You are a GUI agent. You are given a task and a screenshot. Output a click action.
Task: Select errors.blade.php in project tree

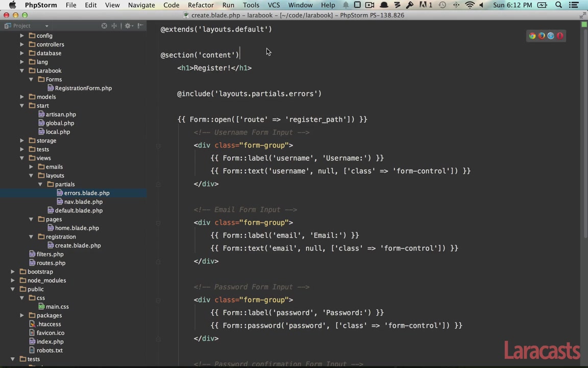click(87, 193)
